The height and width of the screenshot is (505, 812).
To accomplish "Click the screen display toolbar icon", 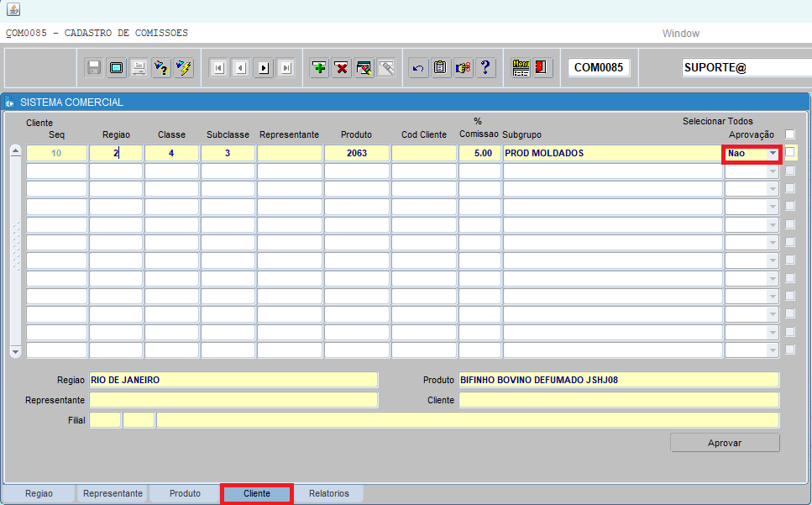I will tap(117, 68).
